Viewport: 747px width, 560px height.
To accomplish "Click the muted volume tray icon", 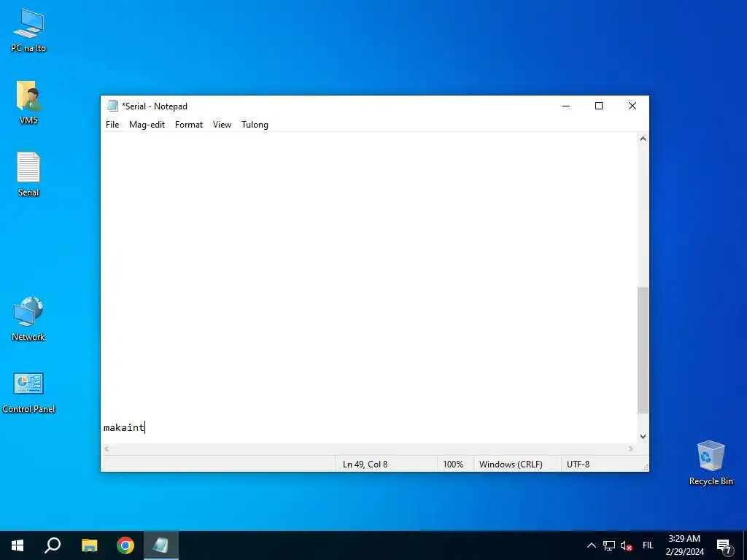I will tap(626, 545).
